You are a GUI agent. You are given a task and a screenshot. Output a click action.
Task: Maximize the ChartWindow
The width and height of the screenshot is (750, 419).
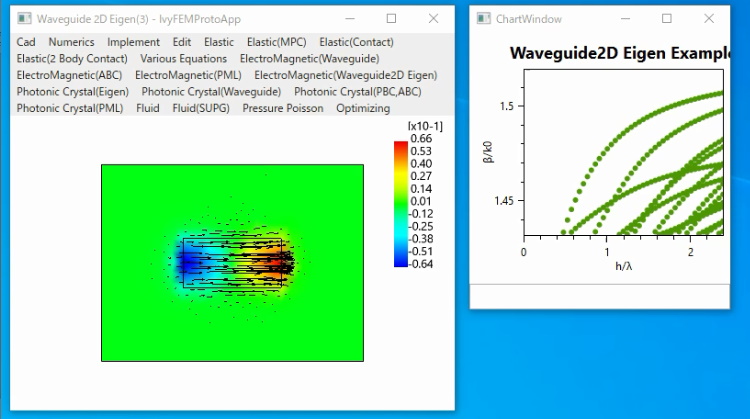(667, 19)
